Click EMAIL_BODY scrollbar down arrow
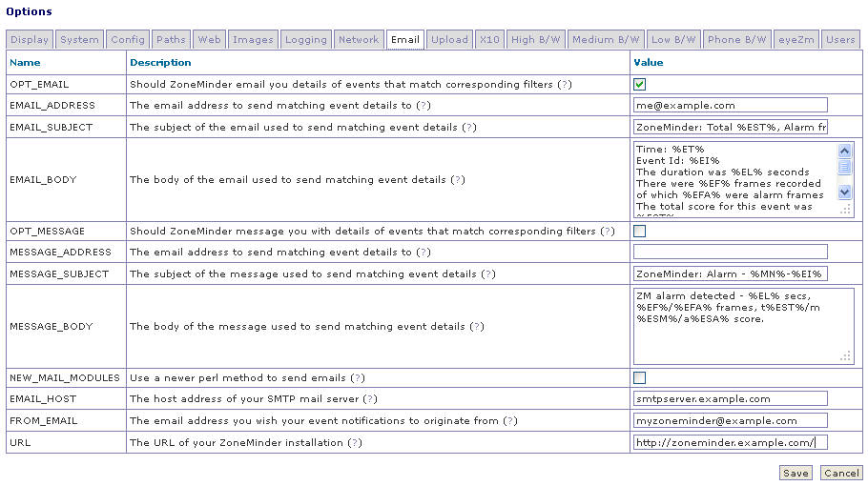Screen dimensions: 868x486 point(844,192)
